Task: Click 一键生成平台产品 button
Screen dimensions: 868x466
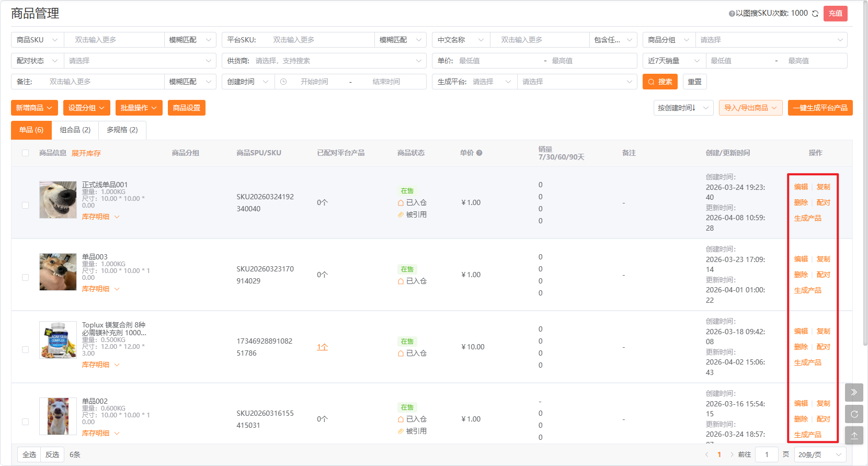Action: click(820, 108)
